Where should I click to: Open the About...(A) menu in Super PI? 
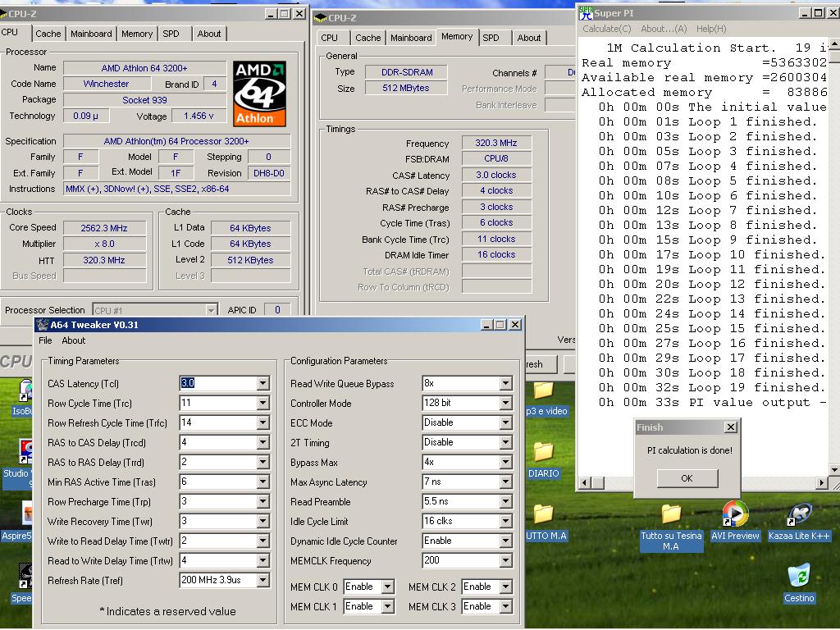(664, 29)
